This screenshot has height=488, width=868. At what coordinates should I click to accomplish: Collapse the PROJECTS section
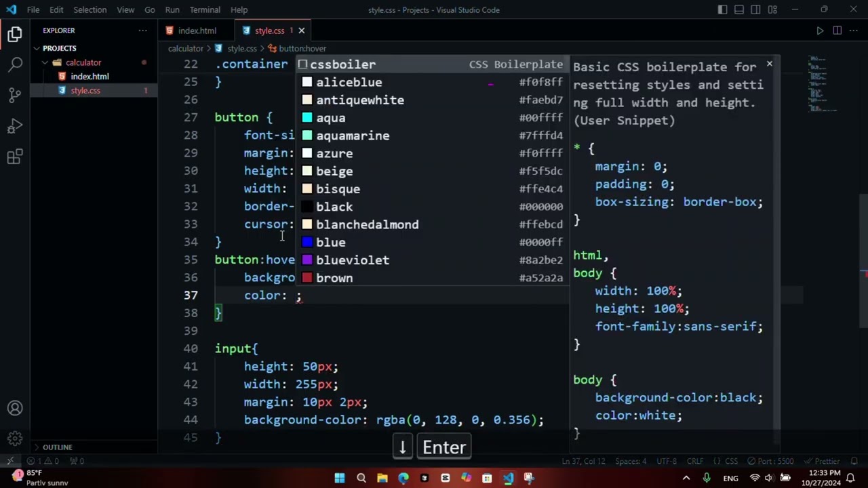[x=59, y=48]
